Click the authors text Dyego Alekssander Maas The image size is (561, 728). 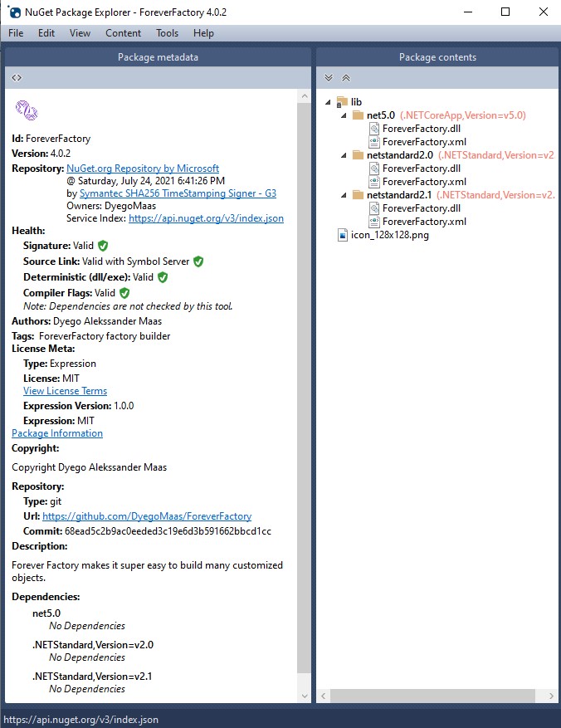coord(107,321)
